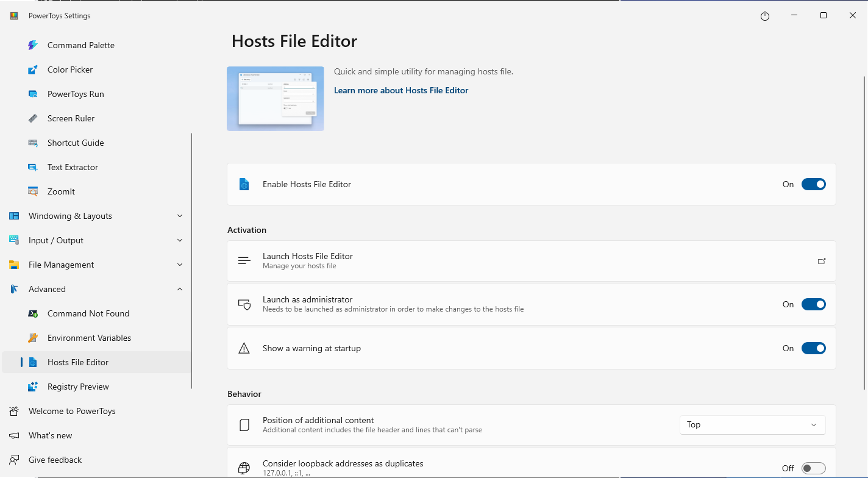Image resolution: width=868 pixels, height=478 pixels.
Task: Open the What's new page
Action: [96, 435]
